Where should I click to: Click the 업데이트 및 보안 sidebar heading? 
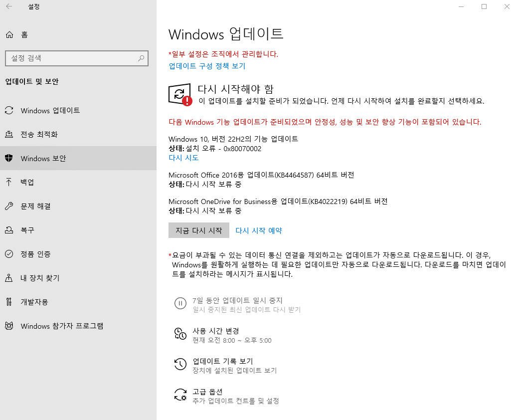(x=32, y=82)
